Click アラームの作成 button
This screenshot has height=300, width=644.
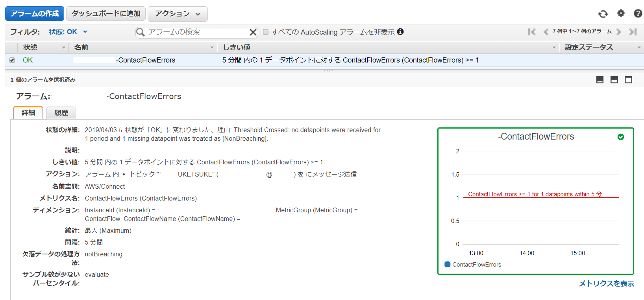click(x=35, y=14)
